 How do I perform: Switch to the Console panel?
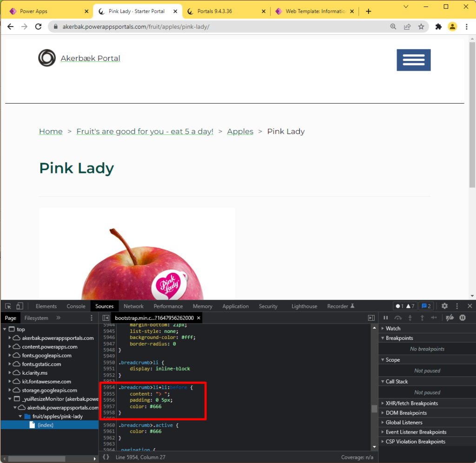point(76,306)
